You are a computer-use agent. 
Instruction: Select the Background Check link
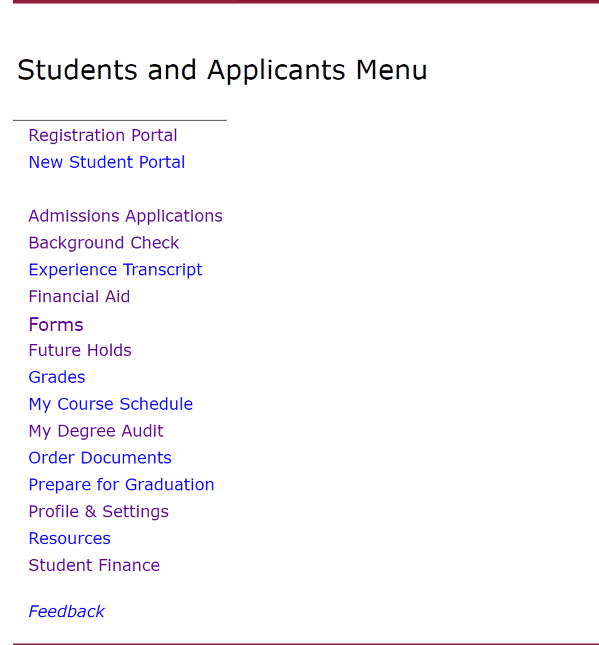tap(104, 243)
